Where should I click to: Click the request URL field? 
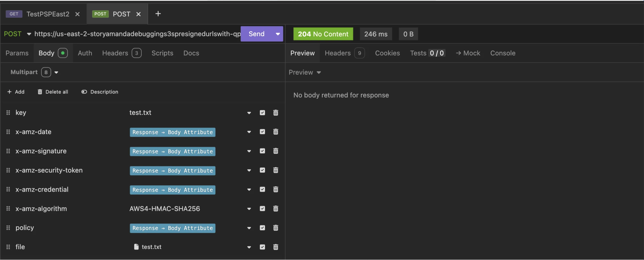(137, 34)
